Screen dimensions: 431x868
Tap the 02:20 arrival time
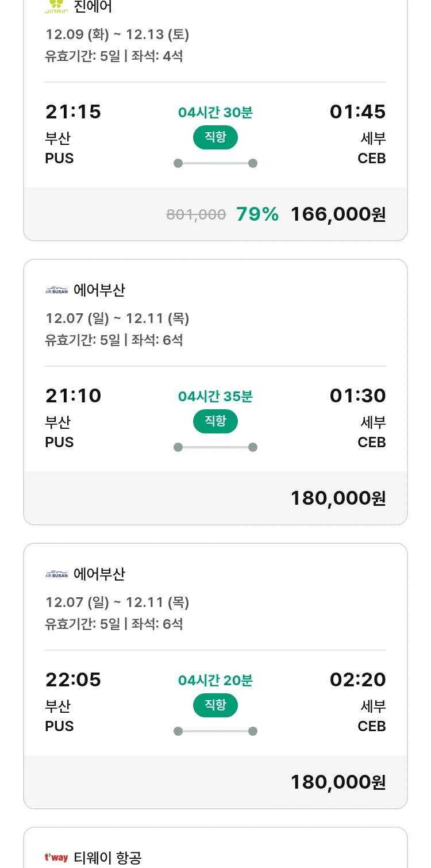(x=357, y=680)
